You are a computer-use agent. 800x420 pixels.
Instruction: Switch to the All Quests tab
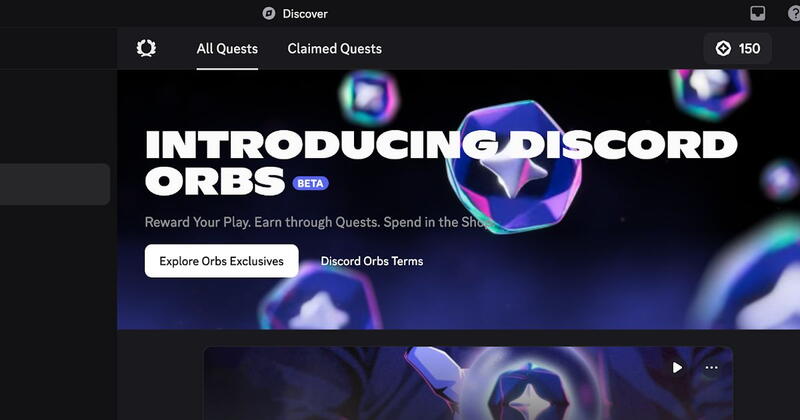[227, 48]
